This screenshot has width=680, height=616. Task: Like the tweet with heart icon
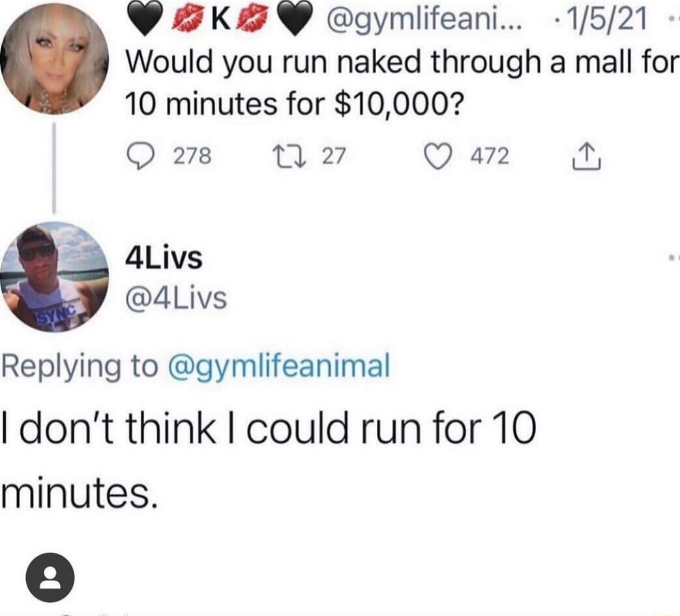[437, 156]
